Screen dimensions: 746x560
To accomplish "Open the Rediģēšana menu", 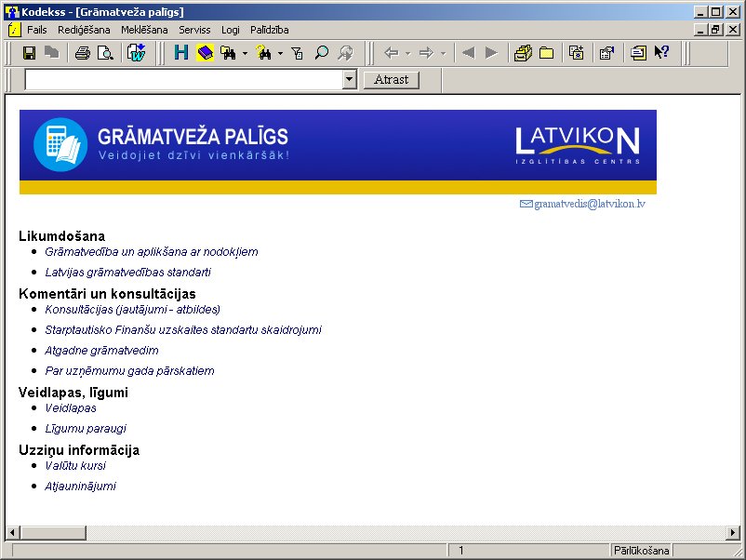I will coord(84,30).
